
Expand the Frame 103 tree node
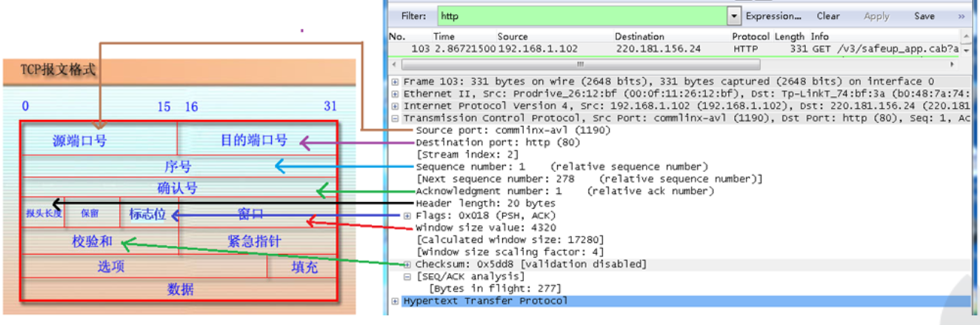tap(396, 82)
